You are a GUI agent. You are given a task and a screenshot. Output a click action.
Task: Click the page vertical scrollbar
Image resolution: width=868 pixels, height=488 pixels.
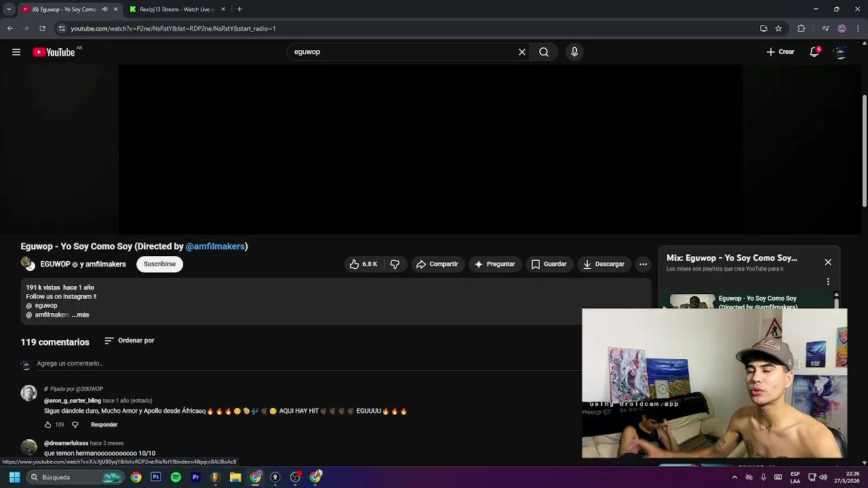pyautogui.click(x=864, y=152)
